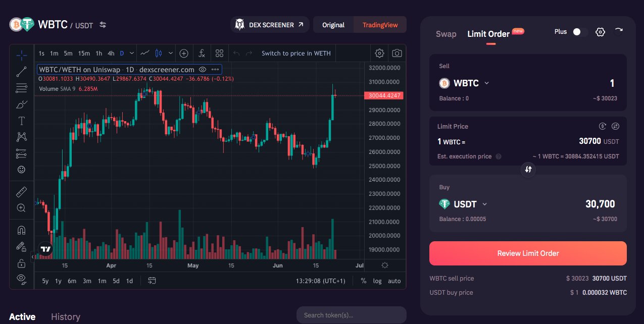644x324 pixels.
Task: Select the line chart style icon
Action: (145, 53)
